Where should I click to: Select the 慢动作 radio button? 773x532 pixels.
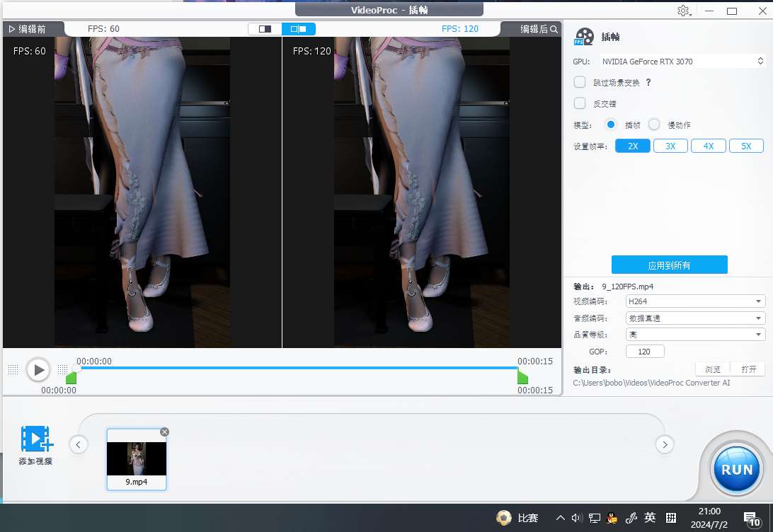tap(654, 125)
